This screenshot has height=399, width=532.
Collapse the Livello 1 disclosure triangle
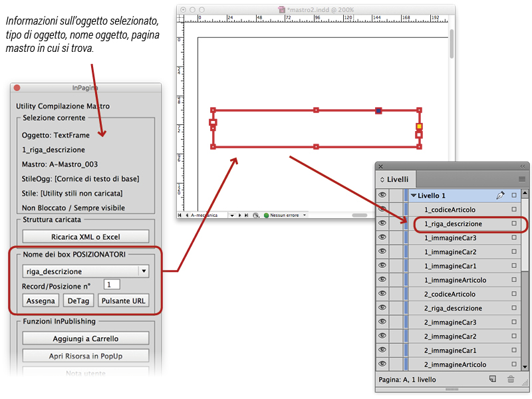[414, 196]
